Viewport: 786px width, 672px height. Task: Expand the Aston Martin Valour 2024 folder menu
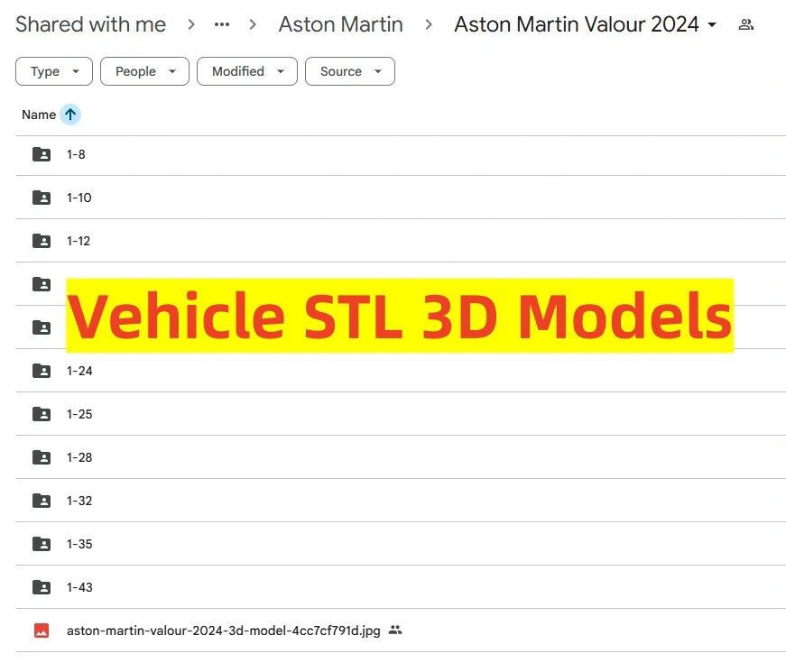tap(712, 24)
